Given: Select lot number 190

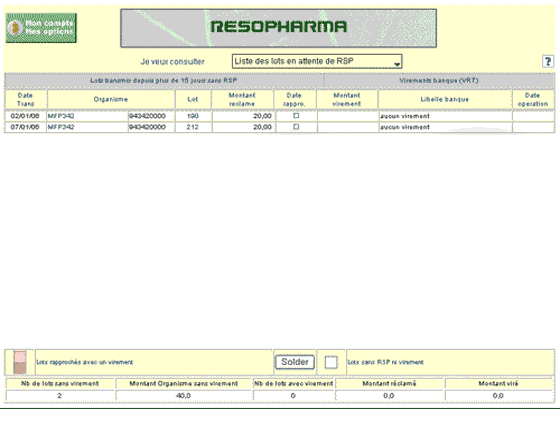Looking at the screenshot, I should (192, 116).
